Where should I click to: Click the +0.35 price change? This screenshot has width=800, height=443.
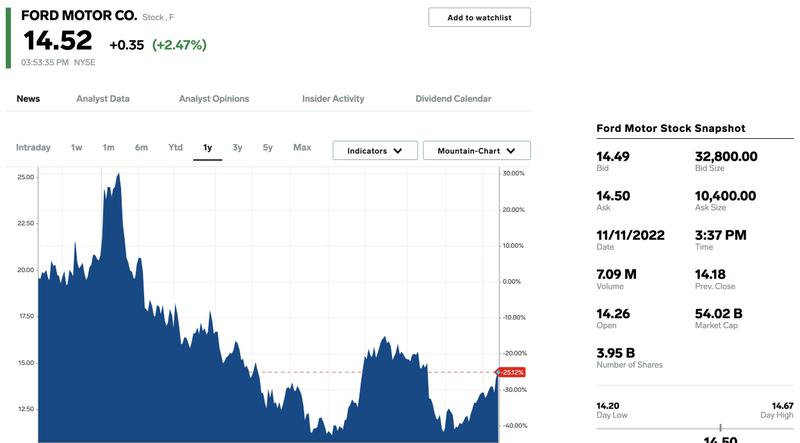coord(127,45)
